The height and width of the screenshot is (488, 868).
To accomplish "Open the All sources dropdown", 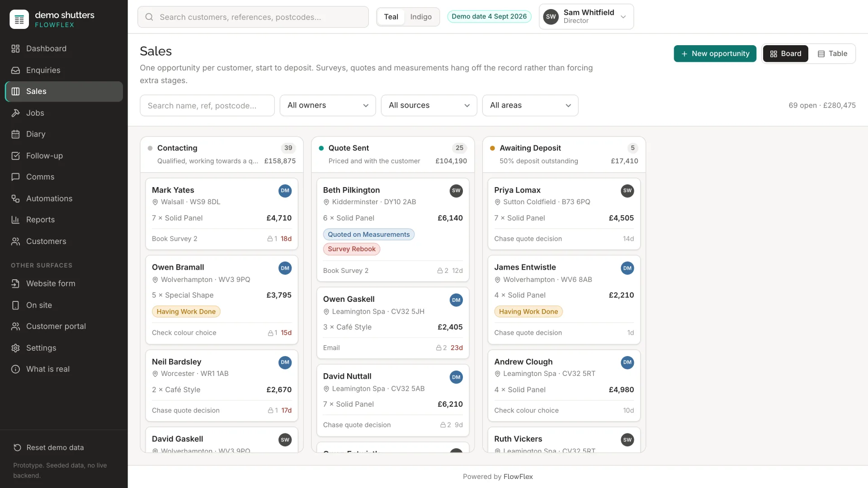I will pyautogui.click(x=429, y=105).
